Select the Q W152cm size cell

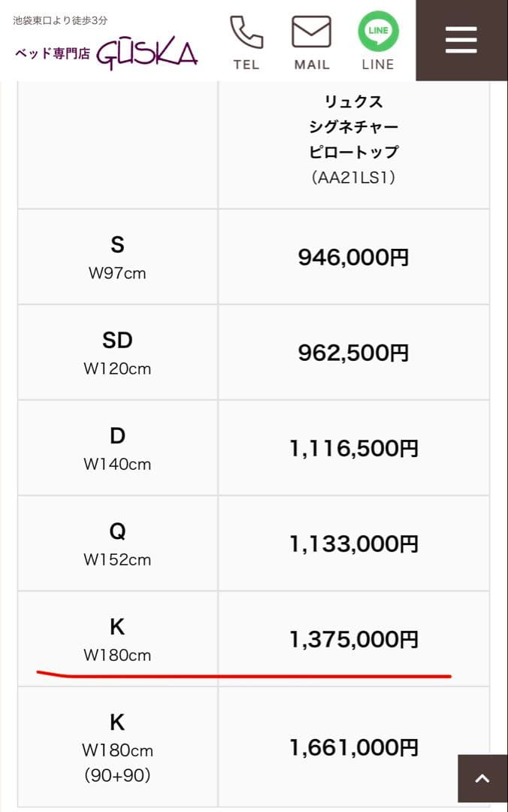(x=117, y=544)
